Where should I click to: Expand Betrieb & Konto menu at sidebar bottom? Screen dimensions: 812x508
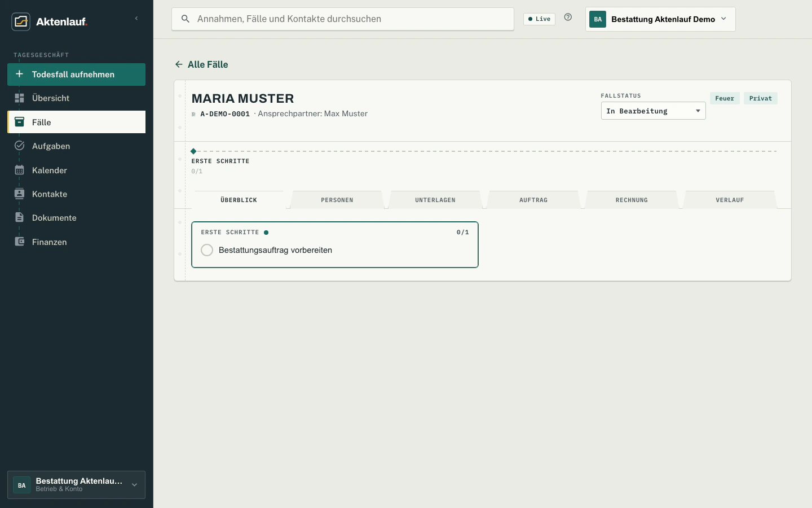click(x=76, y=485)
